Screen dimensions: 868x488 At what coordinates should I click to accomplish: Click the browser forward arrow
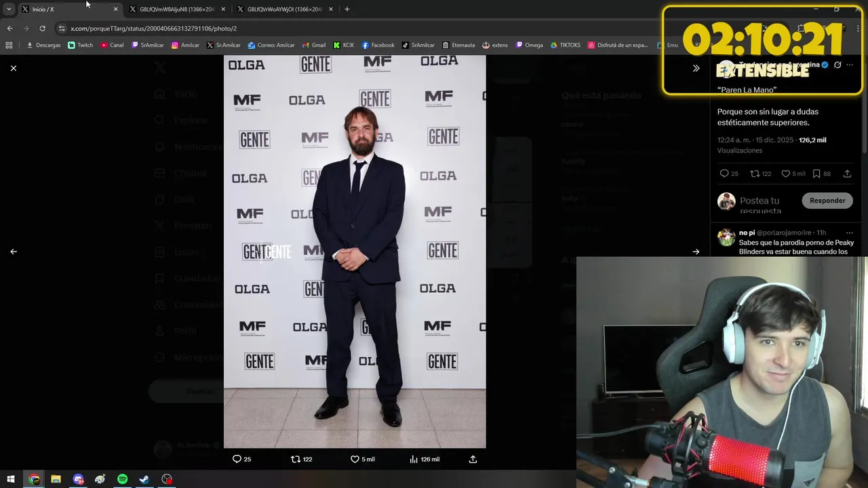[26, 28]
